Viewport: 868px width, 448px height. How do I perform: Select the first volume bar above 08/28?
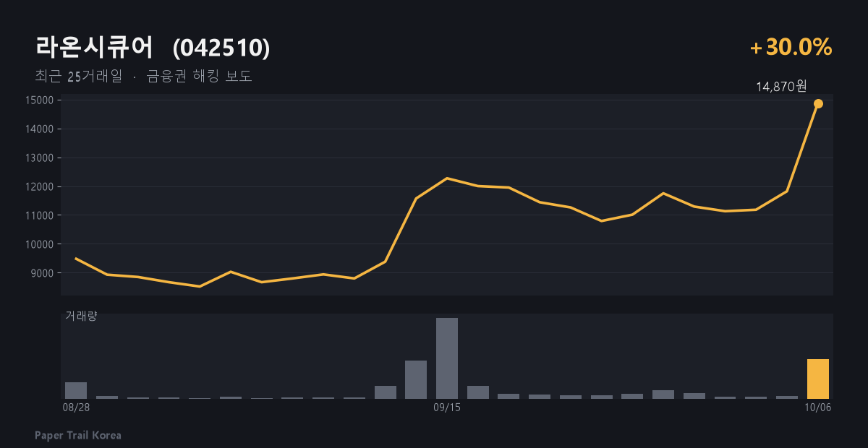[76, 390]
